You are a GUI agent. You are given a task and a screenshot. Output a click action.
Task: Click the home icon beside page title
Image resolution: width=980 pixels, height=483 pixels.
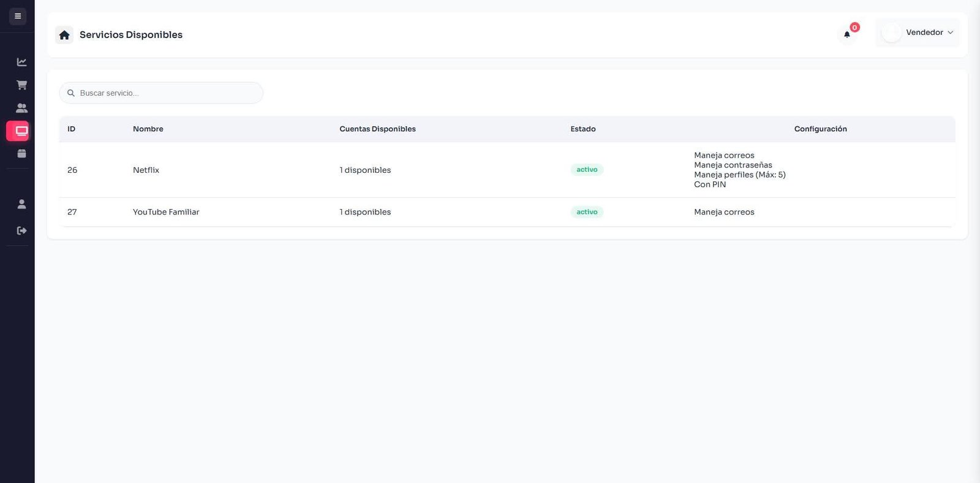(64, 35)
